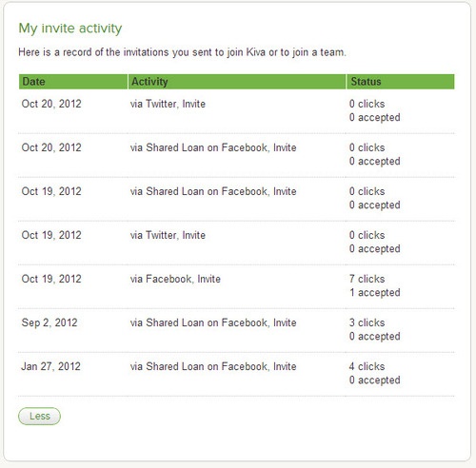Select the Date column header
This screenshot has width=476, height=468.
point(73,82)
